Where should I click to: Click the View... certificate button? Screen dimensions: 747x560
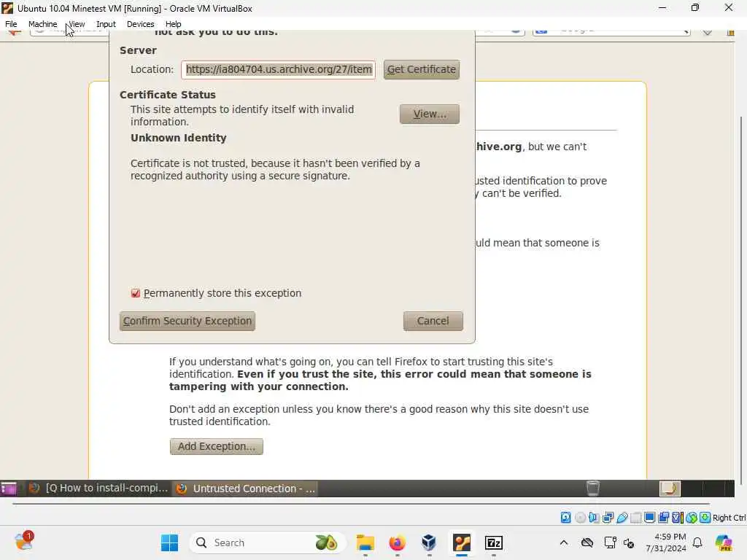point(430,114)
